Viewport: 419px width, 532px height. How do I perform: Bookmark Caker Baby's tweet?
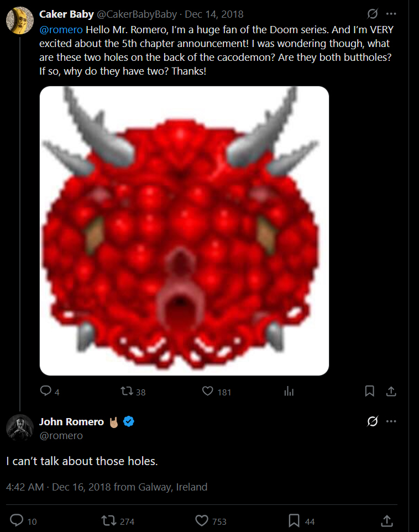click(x=370, y=392)
